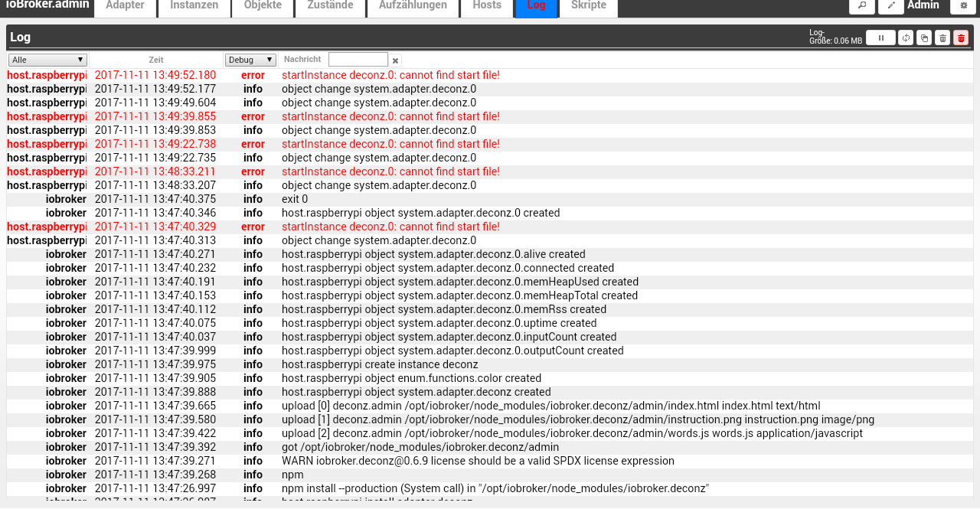This screenshot has width=980, height=509.
Task: Click the 'deconz.0.connected created' message
Action: (448, 268)
